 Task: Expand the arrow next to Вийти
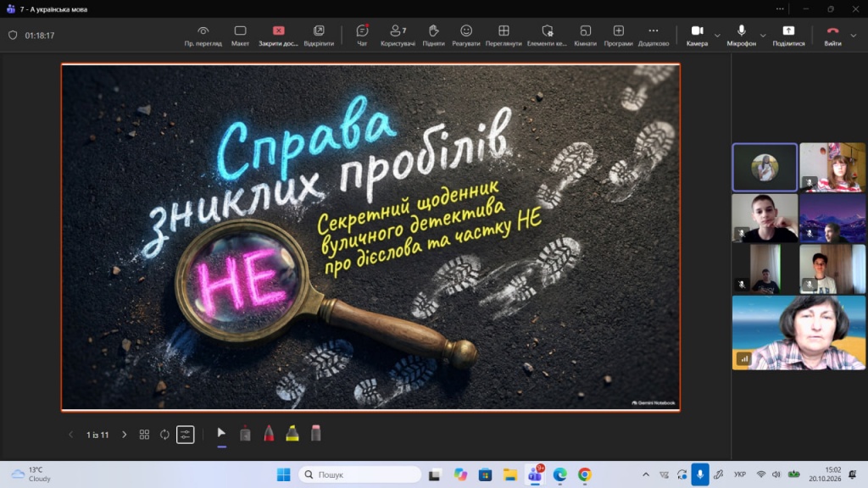pos(853,36)
